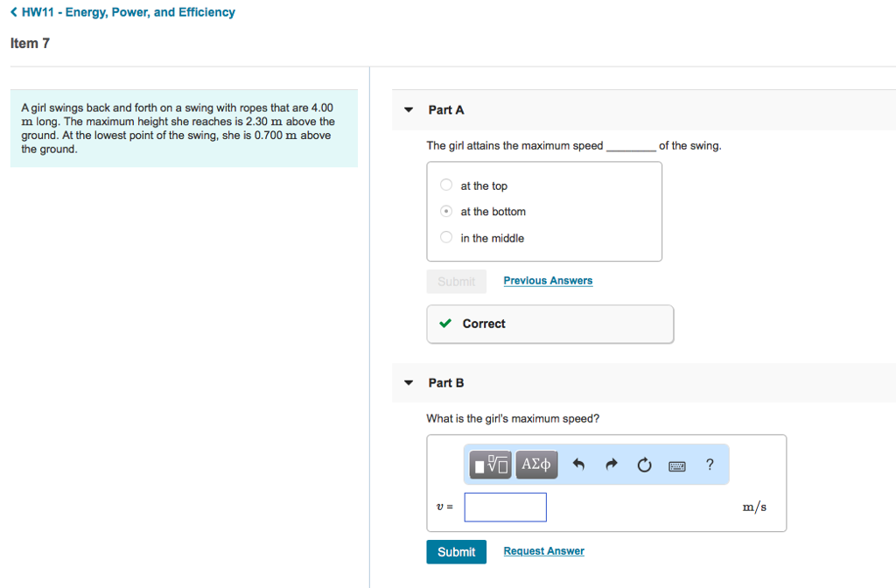Click the redo arrow in answer toolbar

(x=611, y=465)
